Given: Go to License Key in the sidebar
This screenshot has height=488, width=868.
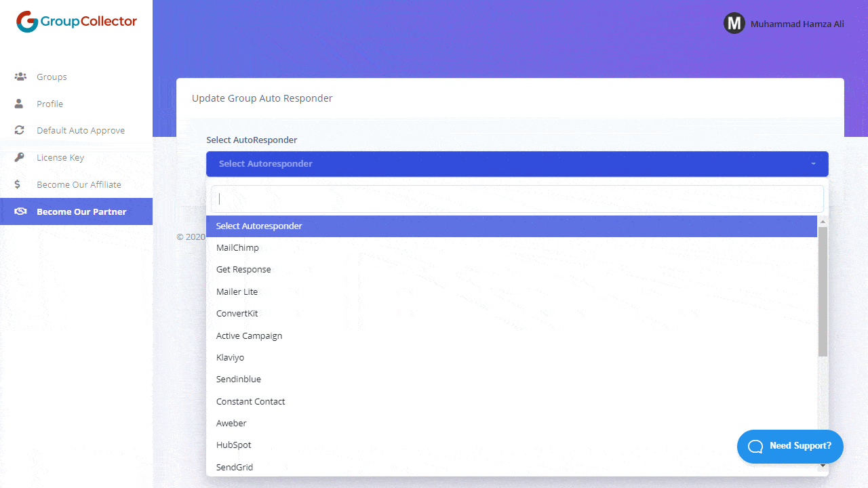Looking at the screenshot, I should tap(60, 157).
